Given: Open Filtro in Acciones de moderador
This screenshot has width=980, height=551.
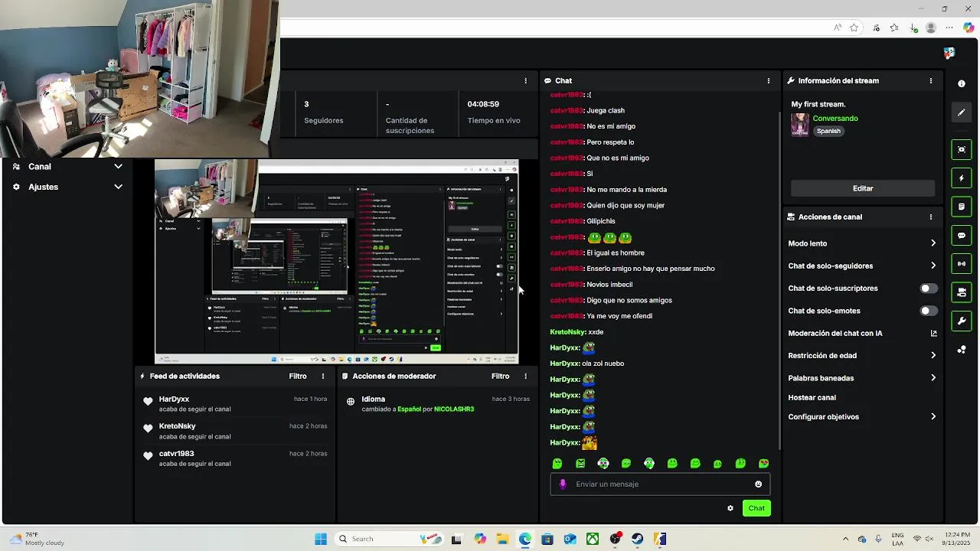Looking at the screenshot, I should tap(500, 377).
